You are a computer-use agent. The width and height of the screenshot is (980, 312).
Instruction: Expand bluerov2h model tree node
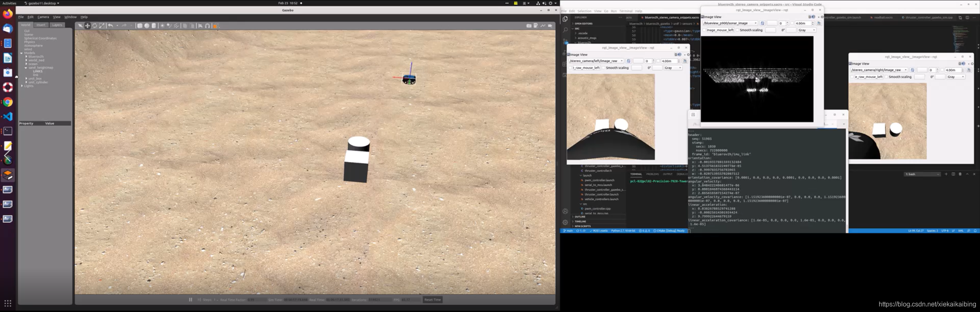pyautogui.click(x=26, y=57)
